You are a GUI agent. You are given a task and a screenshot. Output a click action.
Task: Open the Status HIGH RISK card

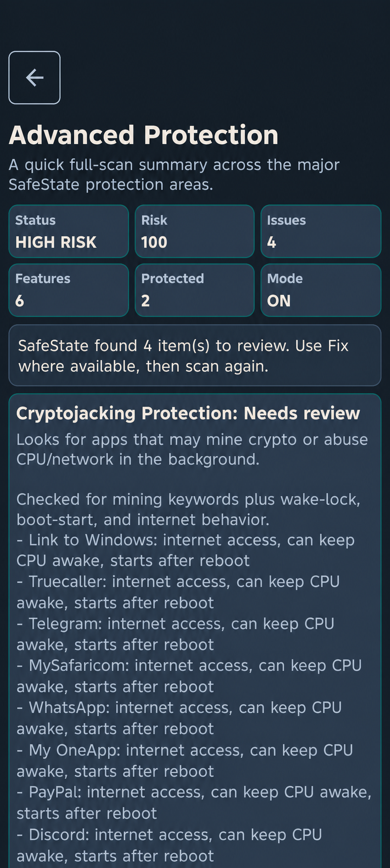[69, 231]
